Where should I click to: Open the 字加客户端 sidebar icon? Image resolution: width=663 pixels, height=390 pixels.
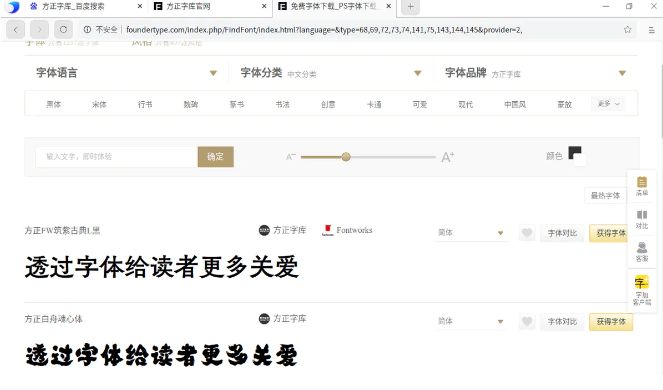[642, 291]
